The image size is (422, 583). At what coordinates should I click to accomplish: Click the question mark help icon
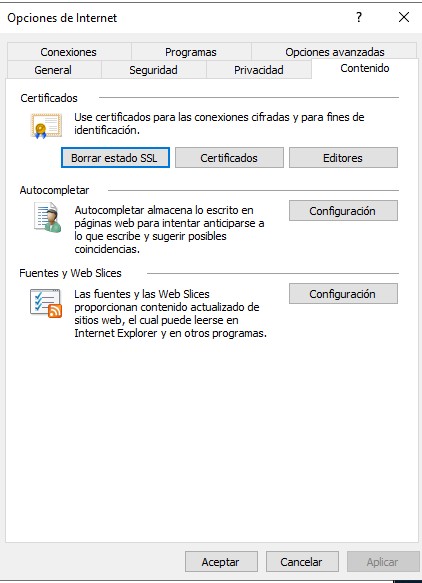click(x=359, y=17)
